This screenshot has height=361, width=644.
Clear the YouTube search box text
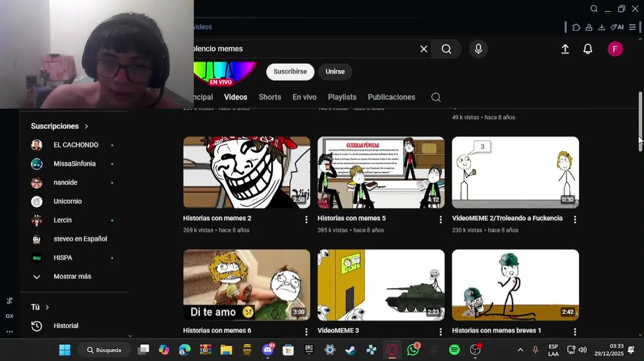424,49
